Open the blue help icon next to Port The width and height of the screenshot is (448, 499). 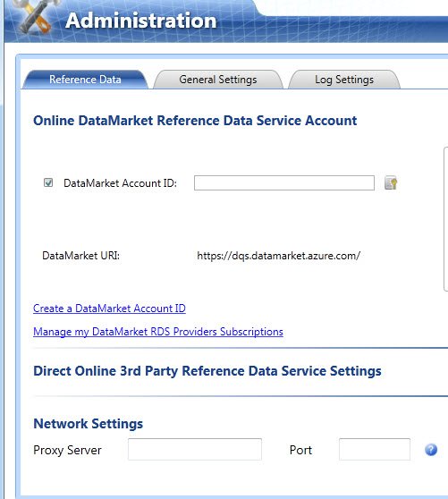click(431, 450)
